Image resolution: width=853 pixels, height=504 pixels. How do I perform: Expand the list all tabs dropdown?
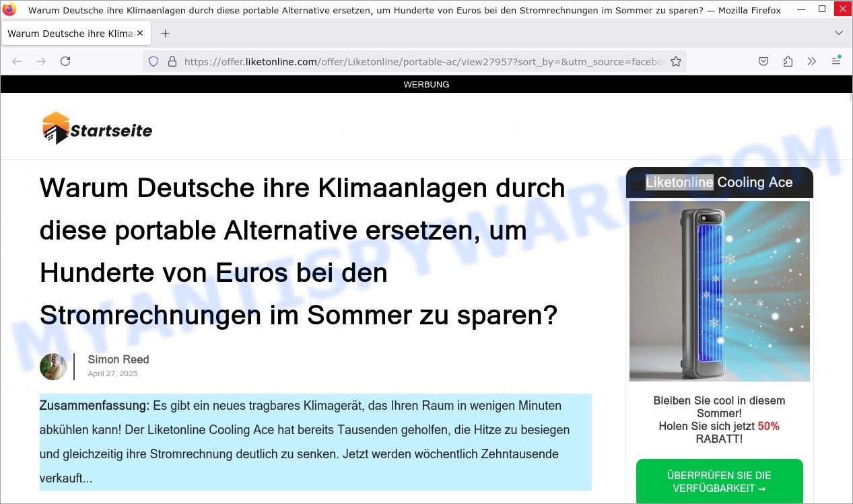[838, 33]
